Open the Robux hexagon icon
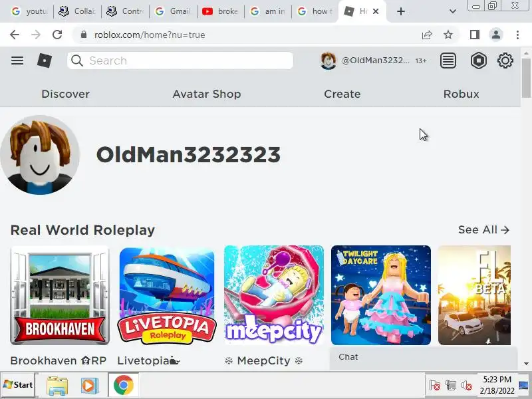The image size is (532, 399). click(478, 61)
